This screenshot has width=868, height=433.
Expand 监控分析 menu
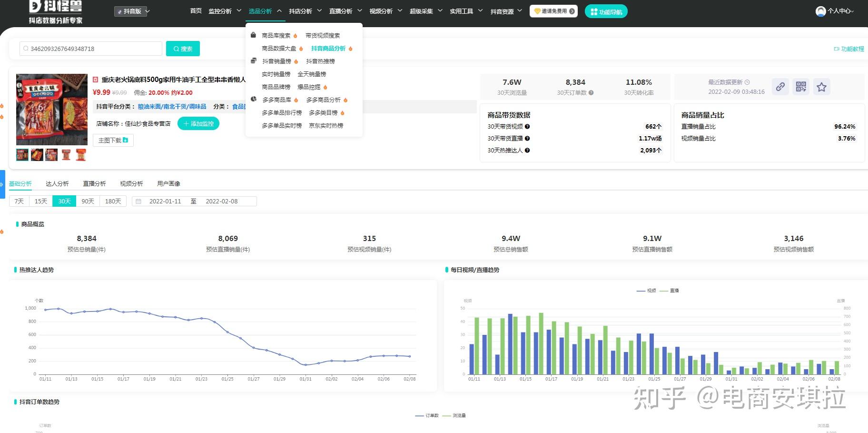click(225, 11)
